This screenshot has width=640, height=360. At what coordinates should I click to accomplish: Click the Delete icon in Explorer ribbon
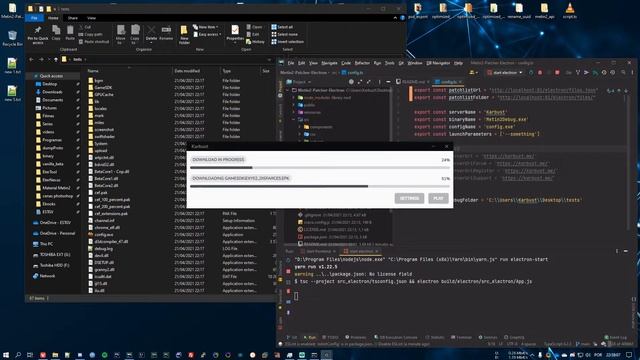point(151,33)
